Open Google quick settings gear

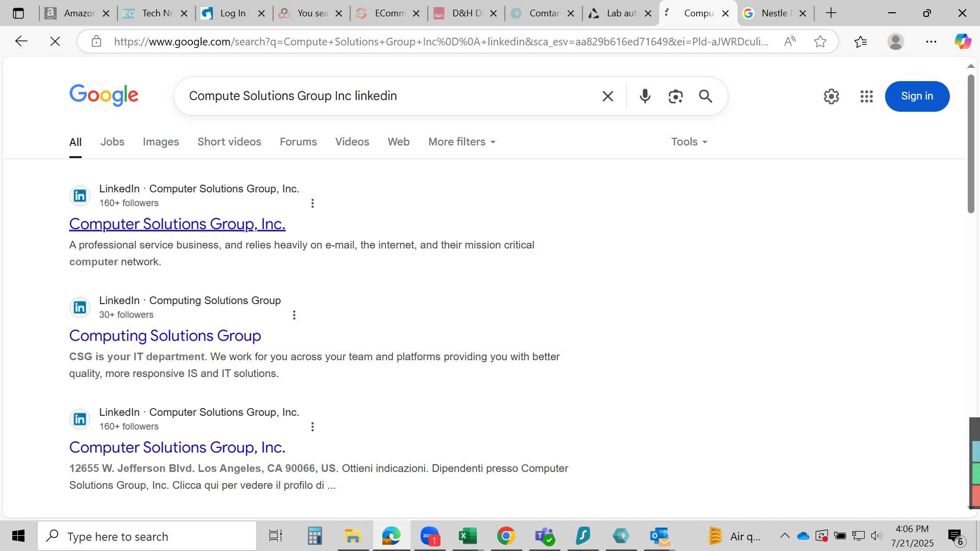coord(831,96)
